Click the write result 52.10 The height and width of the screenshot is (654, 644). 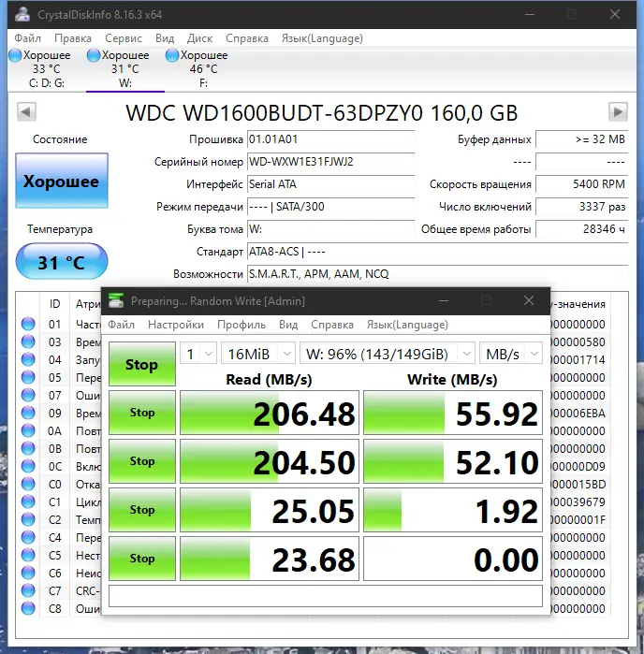click(x=453, y=461)
